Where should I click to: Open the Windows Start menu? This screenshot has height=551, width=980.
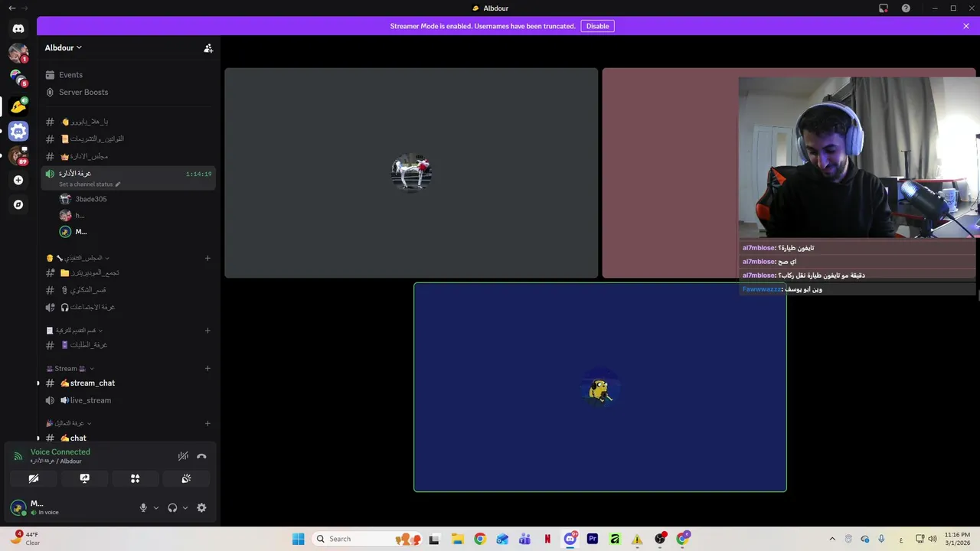[298, 539]
